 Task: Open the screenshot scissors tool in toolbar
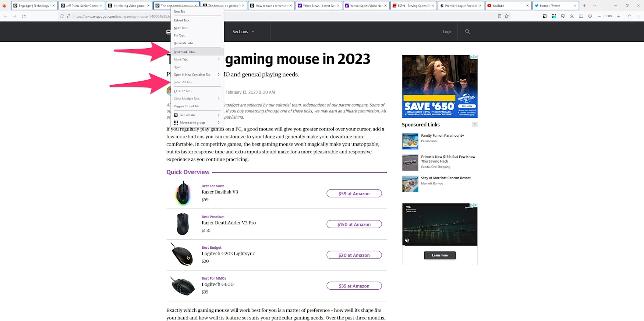(x=563, y=16)
